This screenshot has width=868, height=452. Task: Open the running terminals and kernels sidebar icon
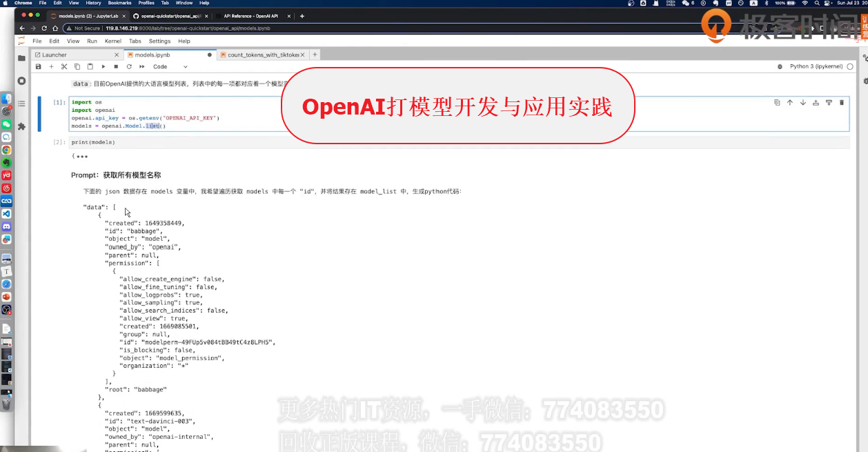(x=21, y=81)
